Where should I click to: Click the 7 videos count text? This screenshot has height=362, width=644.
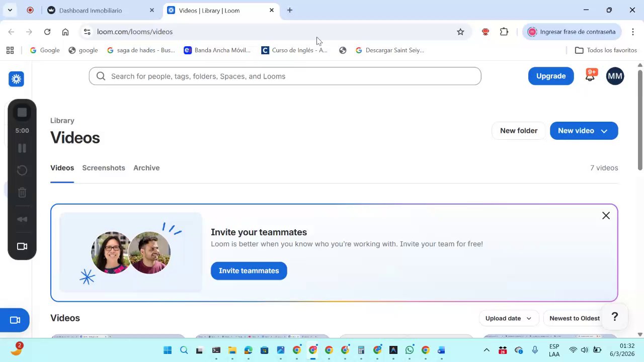[604, 168]
